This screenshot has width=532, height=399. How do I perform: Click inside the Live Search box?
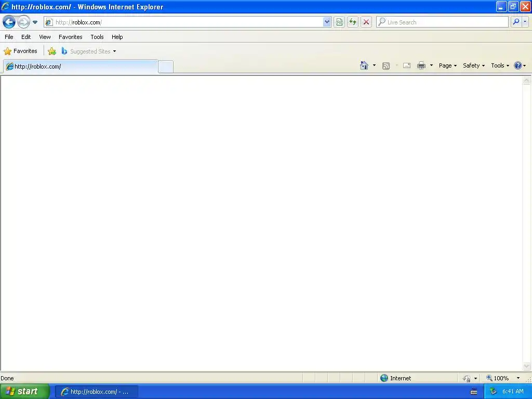coord(443,22)
